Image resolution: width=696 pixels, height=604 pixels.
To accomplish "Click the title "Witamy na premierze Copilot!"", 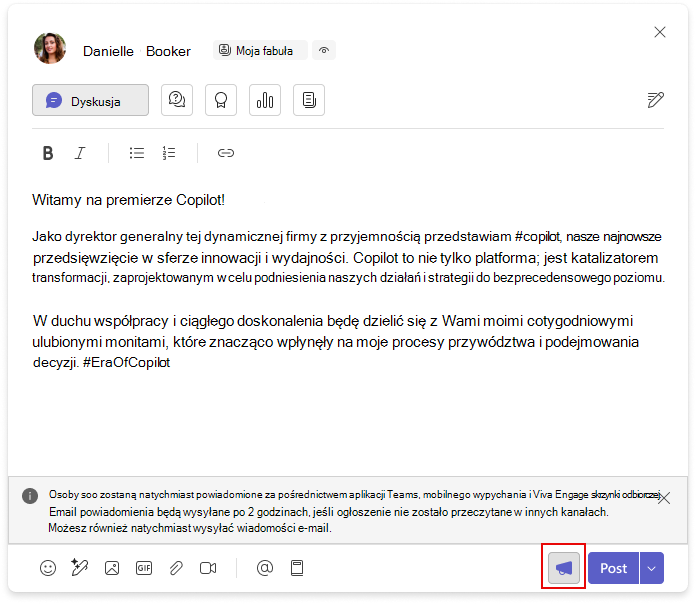I will [x=128, y=200].
